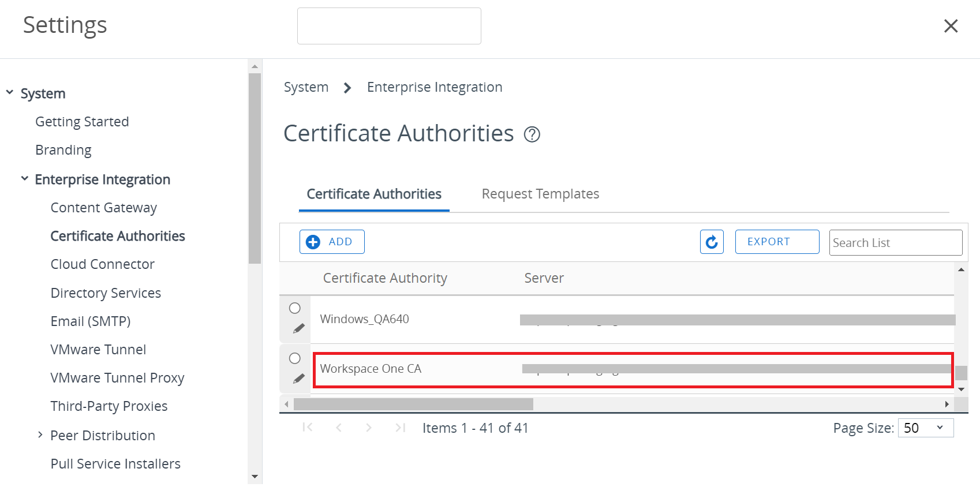Click the EXPORT button
980x487 pixels.
(777, 242)
